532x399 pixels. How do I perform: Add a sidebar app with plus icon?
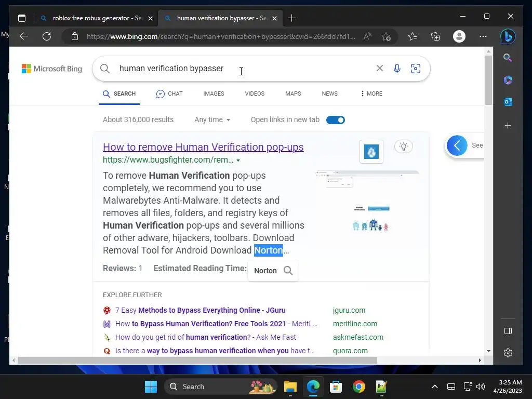[508, 126]
